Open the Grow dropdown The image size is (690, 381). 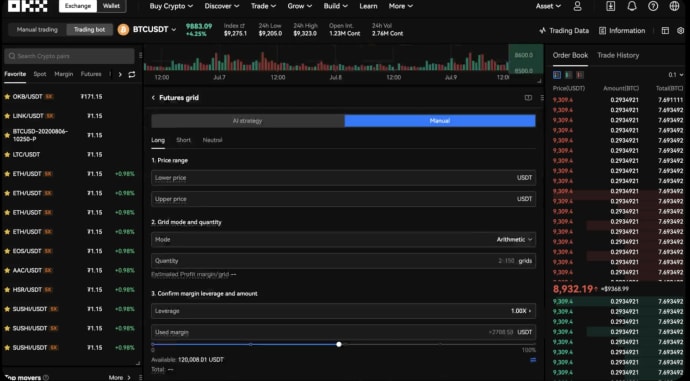pos(299,6)
